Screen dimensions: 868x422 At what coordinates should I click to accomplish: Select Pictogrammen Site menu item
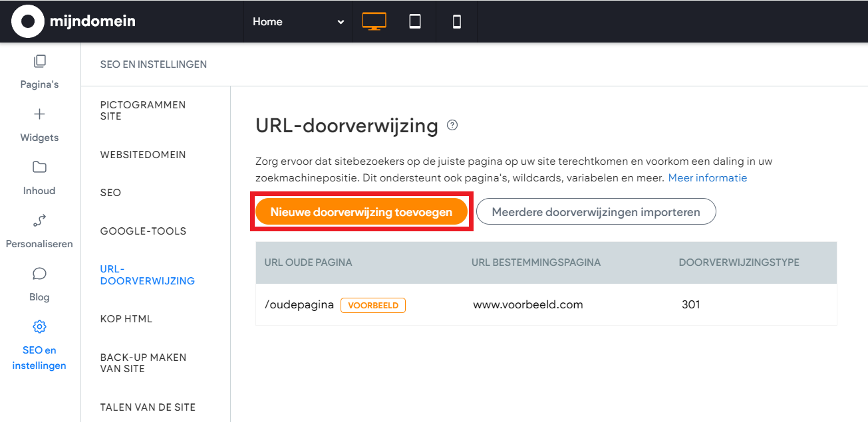143,110
